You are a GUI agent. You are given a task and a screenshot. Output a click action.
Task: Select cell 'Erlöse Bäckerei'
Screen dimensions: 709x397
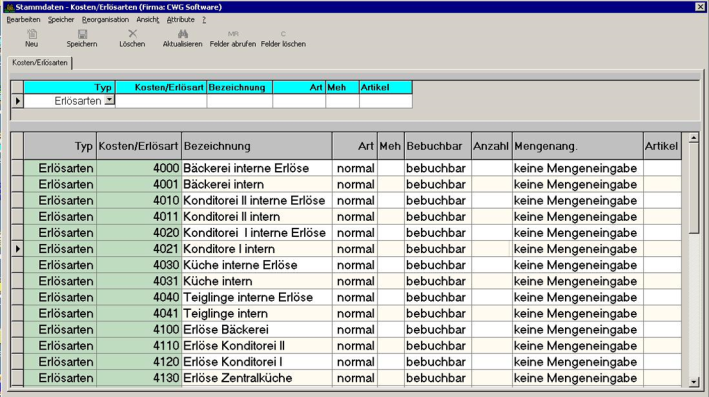click(256, 330)
